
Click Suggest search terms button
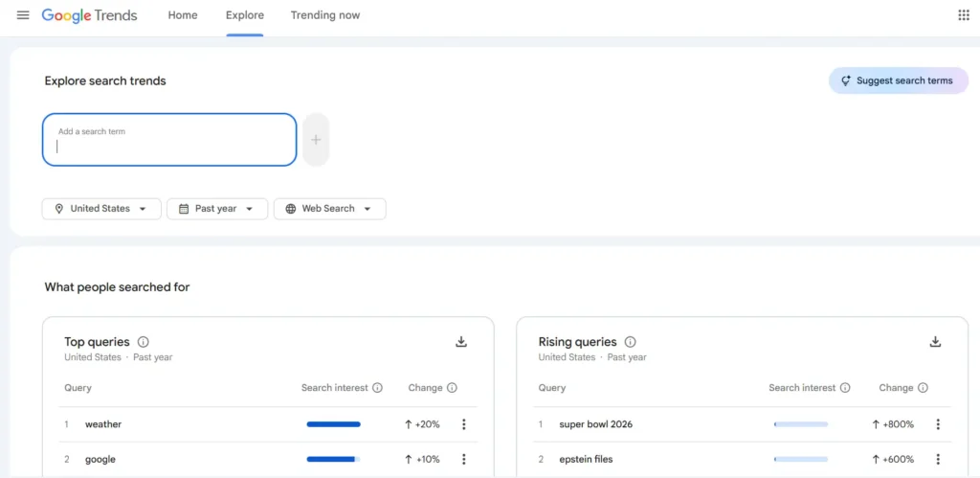898,80
